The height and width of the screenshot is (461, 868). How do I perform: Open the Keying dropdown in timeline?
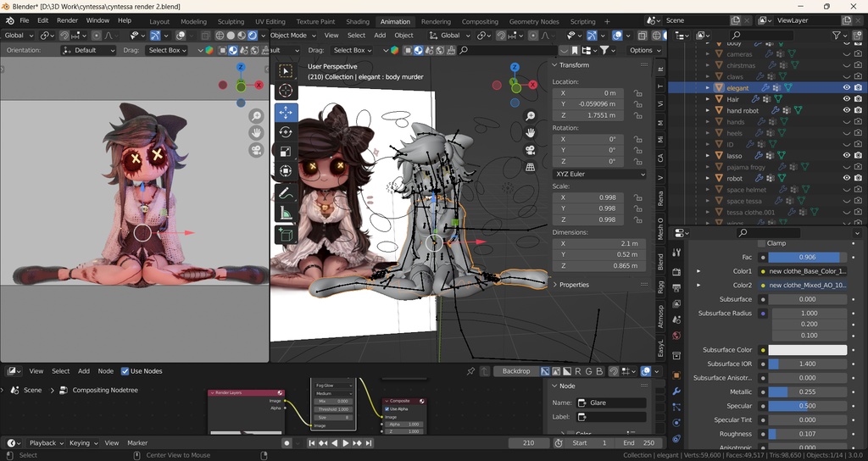83,442
